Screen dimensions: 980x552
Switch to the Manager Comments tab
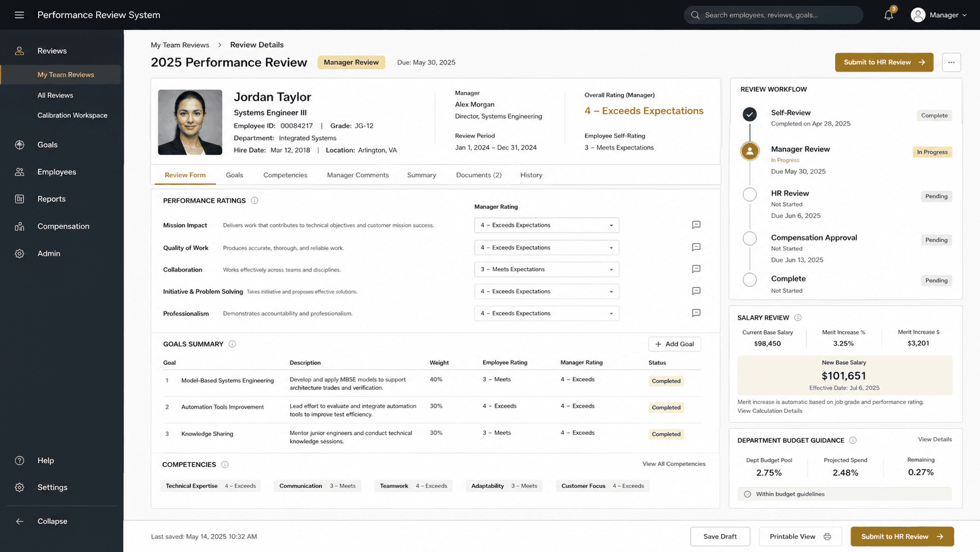pyautogui.click(x=358, y=175)
